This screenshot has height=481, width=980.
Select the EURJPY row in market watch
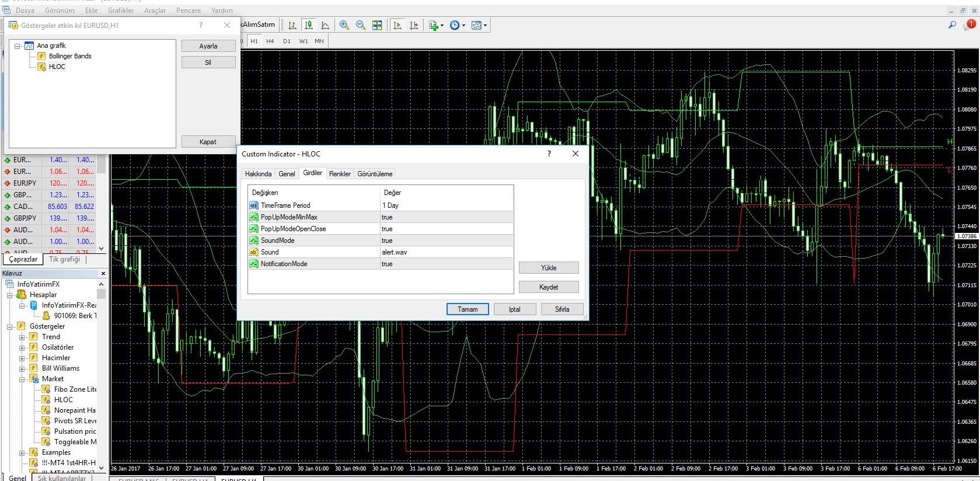pos(49,183)
